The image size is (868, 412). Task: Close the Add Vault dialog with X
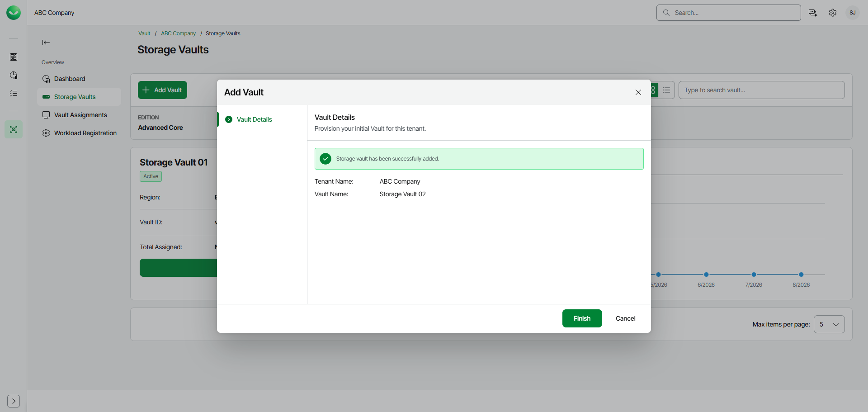(x=638, y=92)
